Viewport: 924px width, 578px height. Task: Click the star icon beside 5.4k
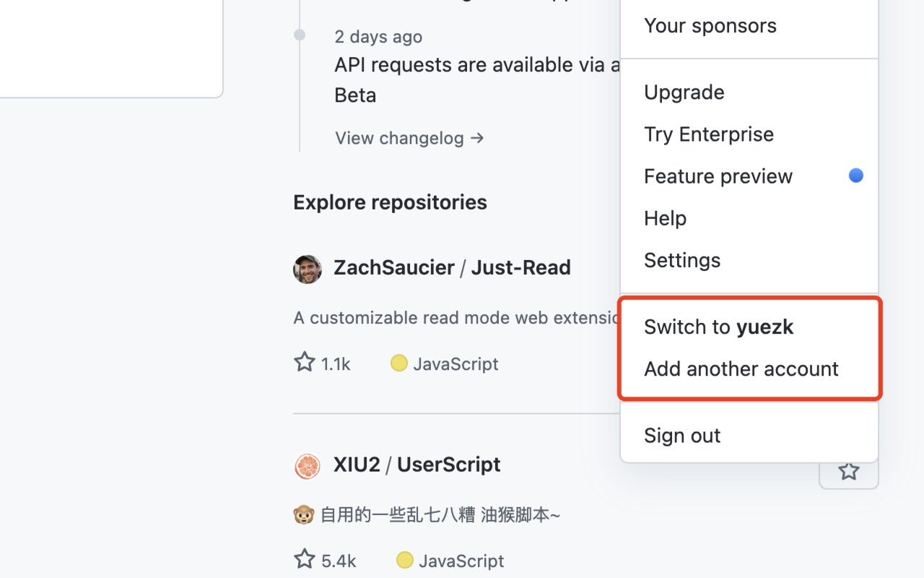pyautogui.click(x=305, y=559)
